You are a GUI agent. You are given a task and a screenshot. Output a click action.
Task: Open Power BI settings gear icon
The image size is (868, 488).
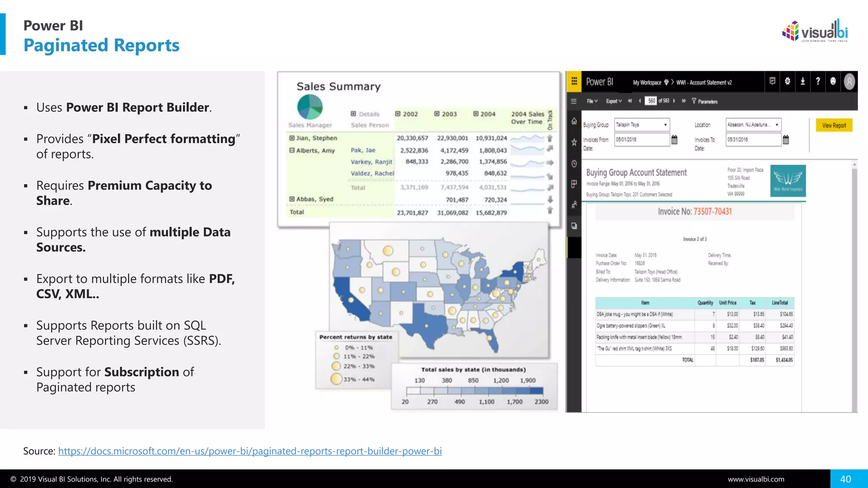tap(787, 81)
